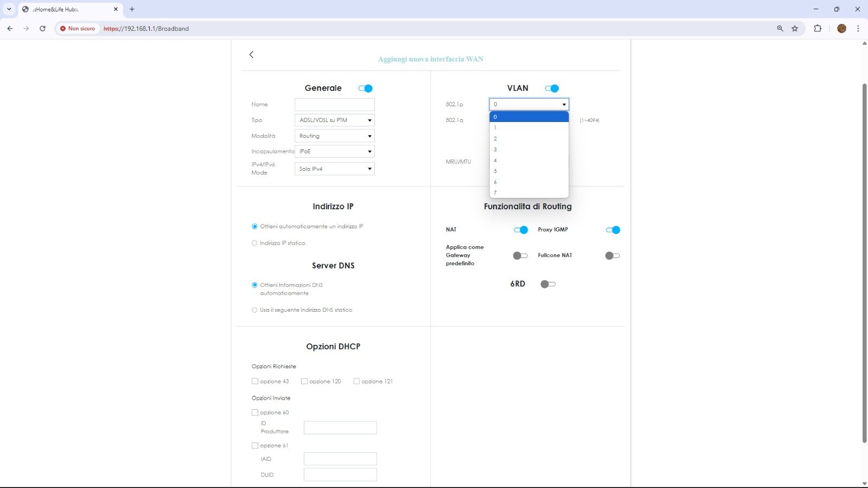Image resolution: width=868 pixels, height=488 pixels.
Task: Check the opzione 60 checkbox
Action: click(x=255, y=413)
